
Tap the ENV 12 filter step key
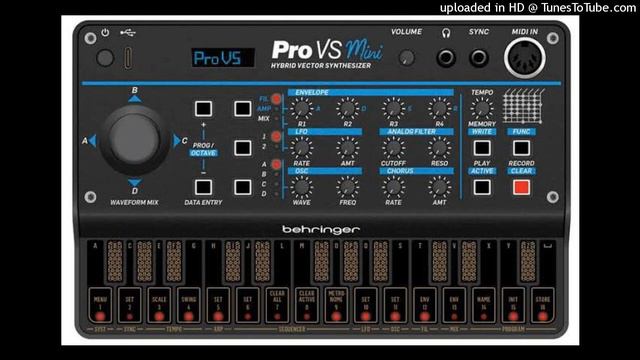tap(425, 305)
